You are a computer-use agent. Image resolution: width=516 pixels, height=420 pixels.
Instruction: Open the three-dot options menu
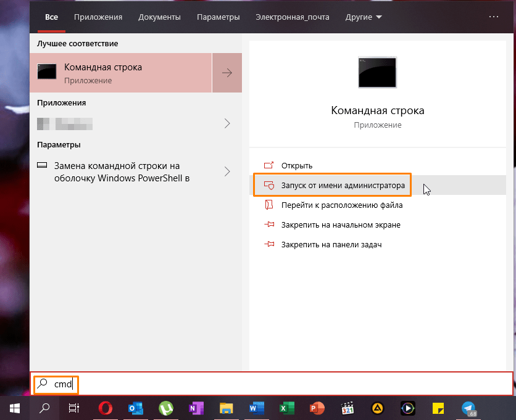[494, 17]
